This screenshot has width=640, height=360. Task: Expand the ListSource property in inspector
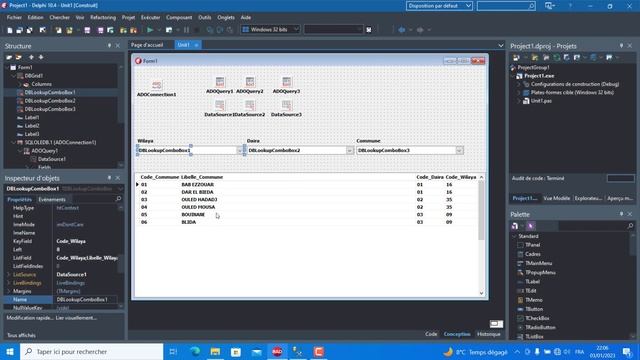click(9, 275)
